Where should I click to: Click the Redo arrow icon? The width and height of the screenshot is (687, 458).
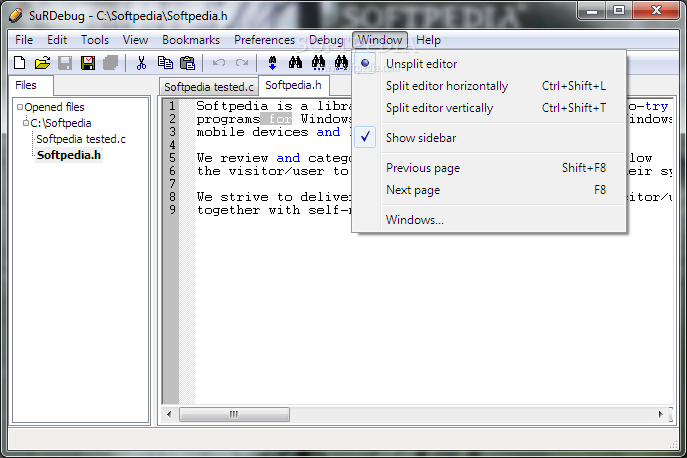tap(242, 63)
